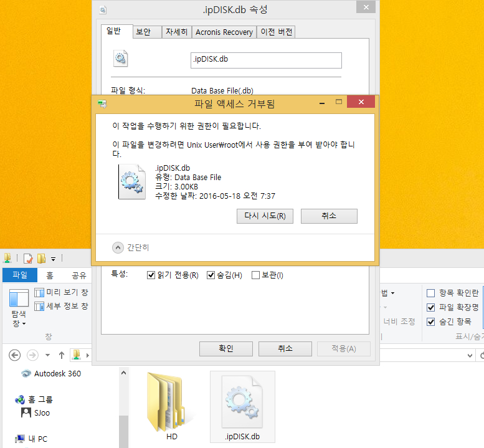Click the properties window title bar icon
484x448 pixels.
[103, 10]
